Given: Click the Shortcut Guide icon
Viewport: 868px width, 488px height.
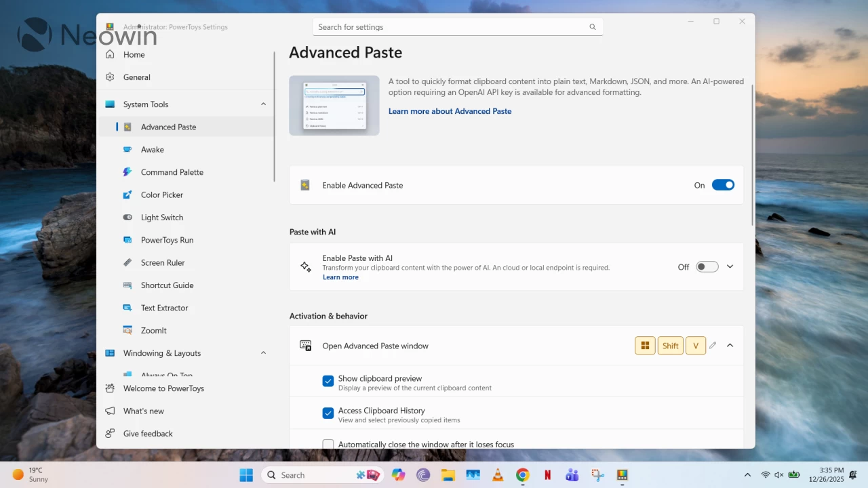Looking at the screenshot, I should [x=127, y=285].
